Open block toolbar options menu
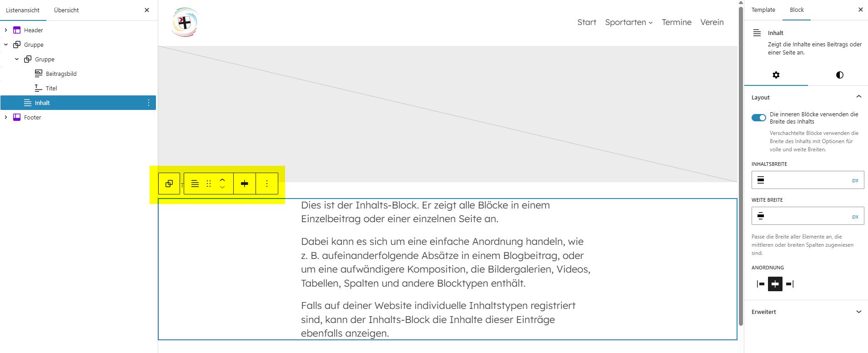868x353 pixels. 267,184
